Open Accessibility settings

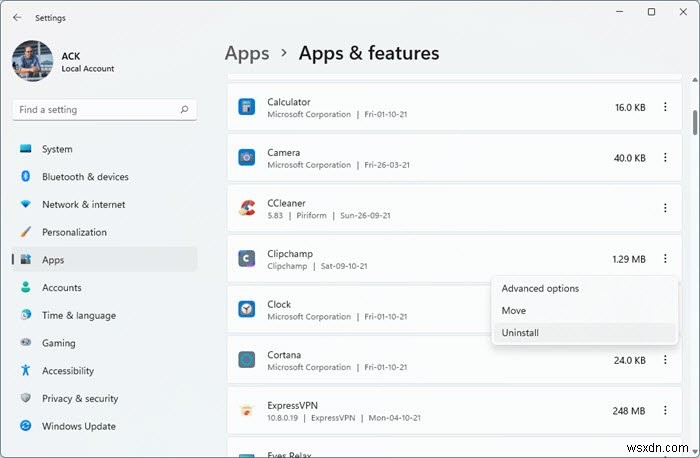coord(104,371)
